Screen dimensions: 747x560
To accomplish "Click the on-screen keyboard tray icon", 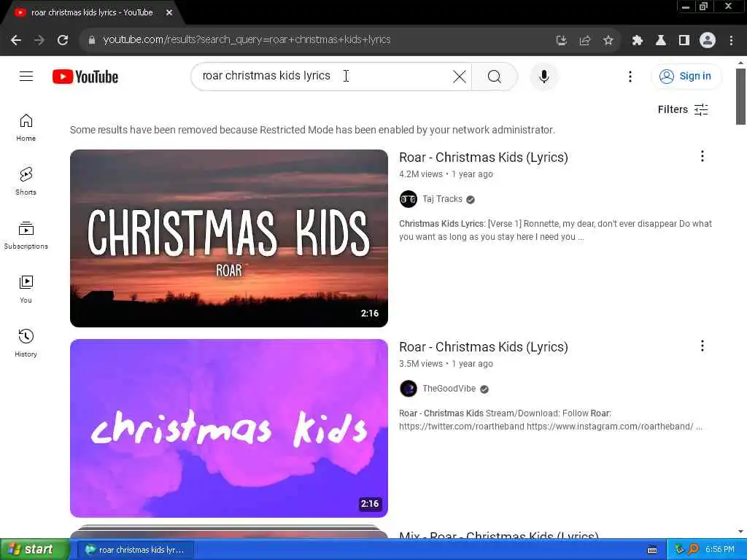I will tap(652, 550).
